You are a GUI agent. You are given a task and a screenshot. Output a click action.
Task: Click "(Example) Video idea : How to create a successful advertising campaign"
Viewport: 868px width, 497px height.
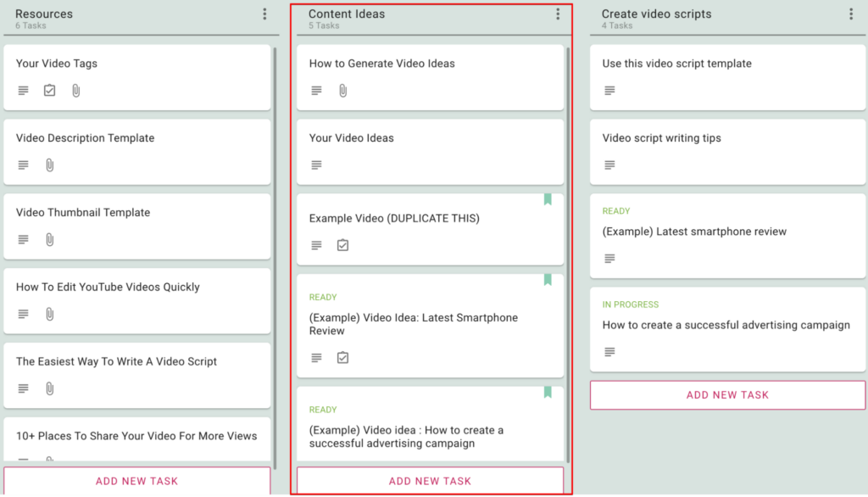pos(406,437)
